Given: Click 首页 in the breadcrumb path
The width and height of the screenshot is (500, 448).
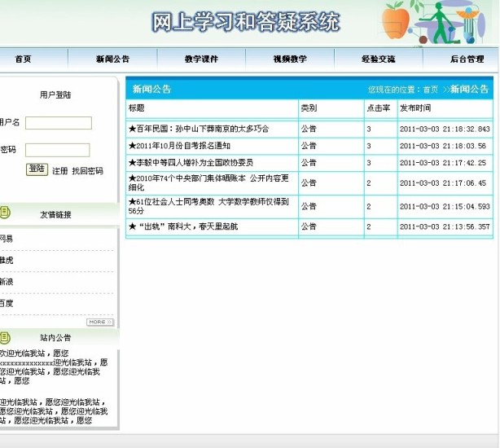Looking at the screenshot, I should tap(430, 89).
